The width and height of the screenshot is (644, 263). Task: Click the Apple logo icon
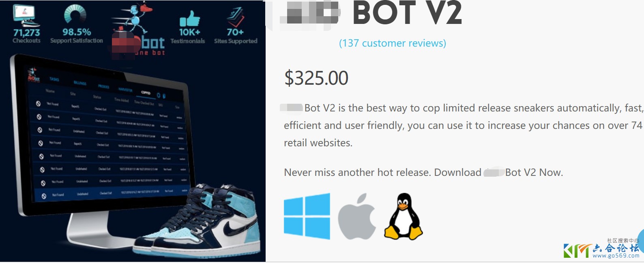pyautogui.click(x=357, y=216)
